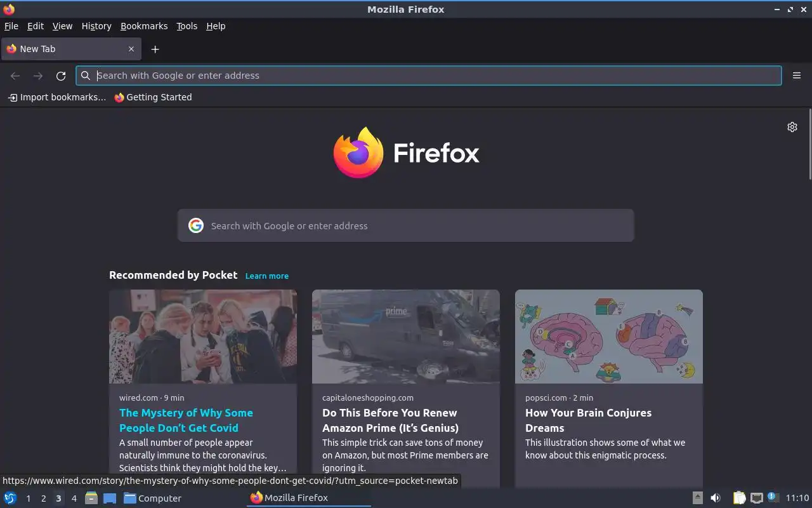The height and width of the screenshot is (508, 812).
Task: Click capitaloneshopping.com source text
Action: pos(368,398)
